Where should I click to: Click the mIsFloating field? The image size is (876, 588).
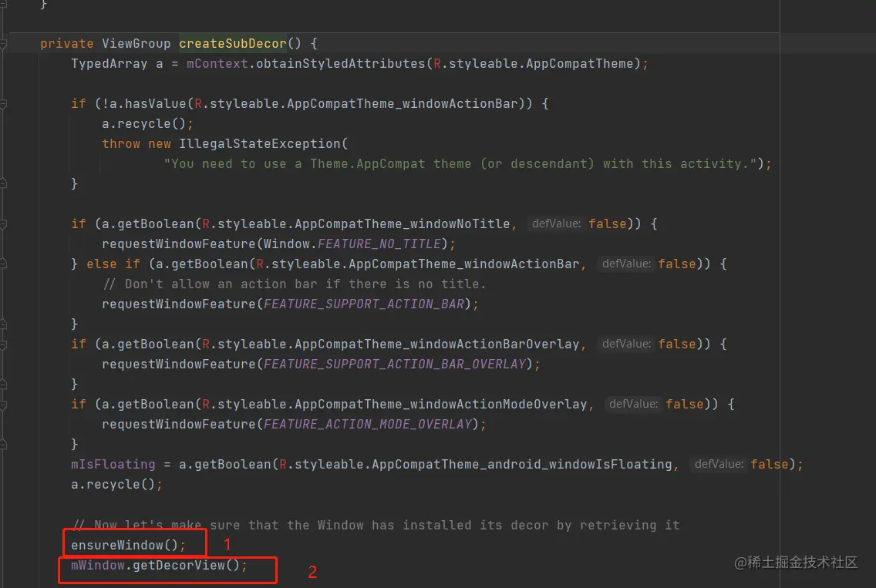coord(113,465)
